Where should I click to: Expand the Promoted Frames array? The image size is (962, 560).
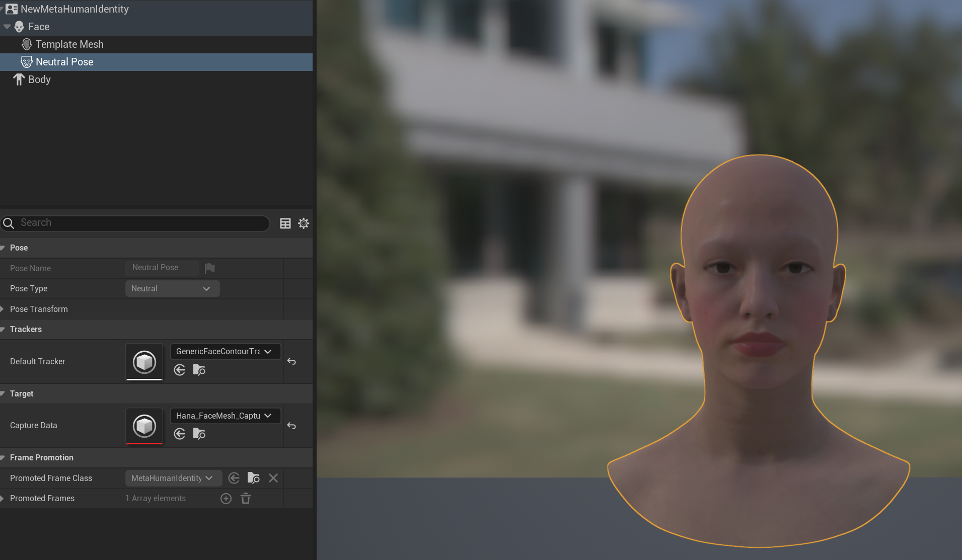click(x=3, y=498)
